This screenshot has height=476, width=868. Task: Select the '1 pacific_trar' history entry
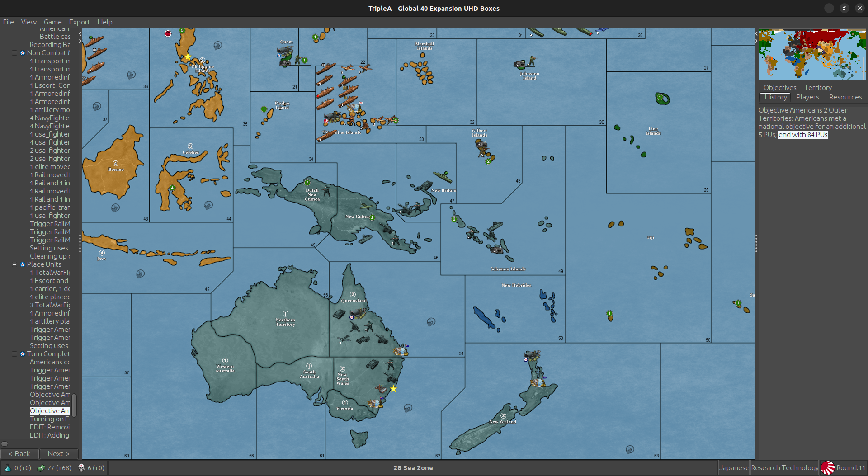[50, 207]
